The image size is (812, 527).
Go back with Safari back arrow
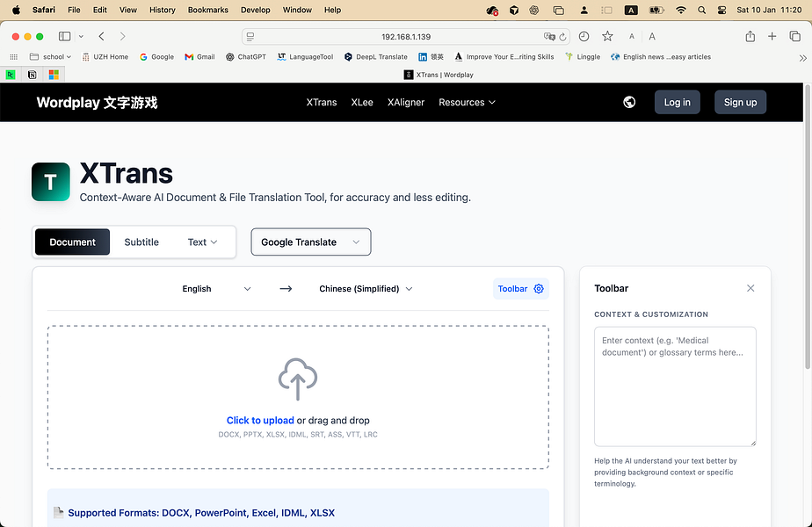coord(102,36)
